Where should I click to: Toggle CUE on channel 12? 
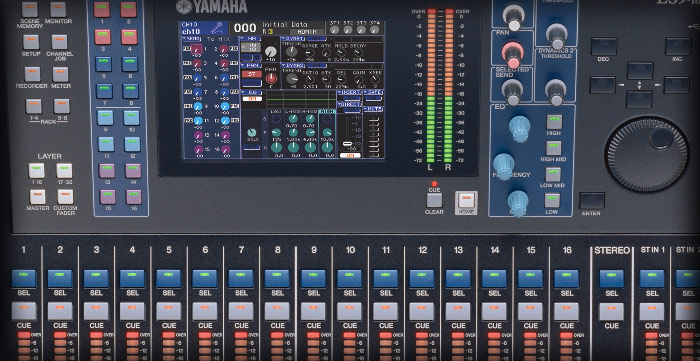pyautogui.click(x=421, y=311)
